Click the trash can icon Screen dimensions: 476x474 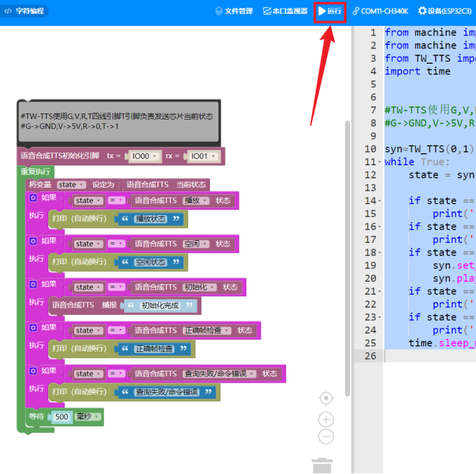coord(322,465)
